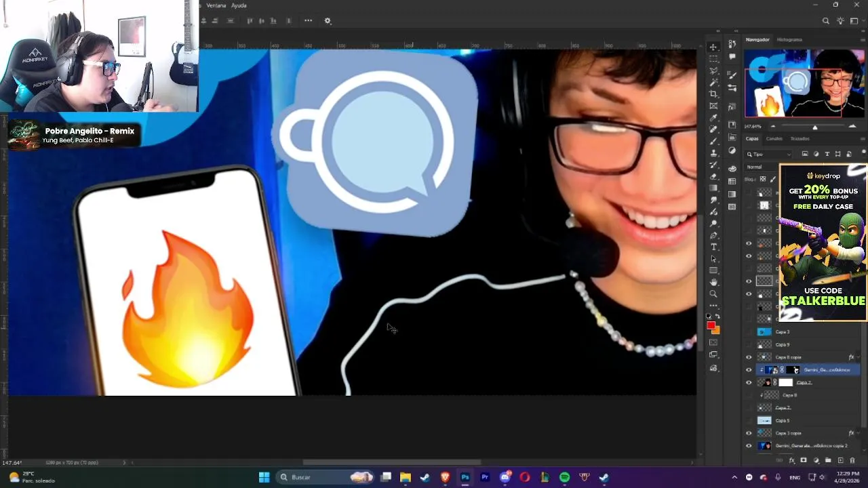
Task: Open the Ventana menu
Action: 216,5
